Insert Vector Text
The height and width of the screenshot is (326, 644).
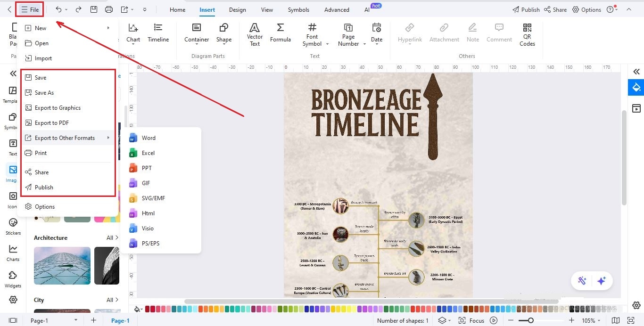point(255,34)
